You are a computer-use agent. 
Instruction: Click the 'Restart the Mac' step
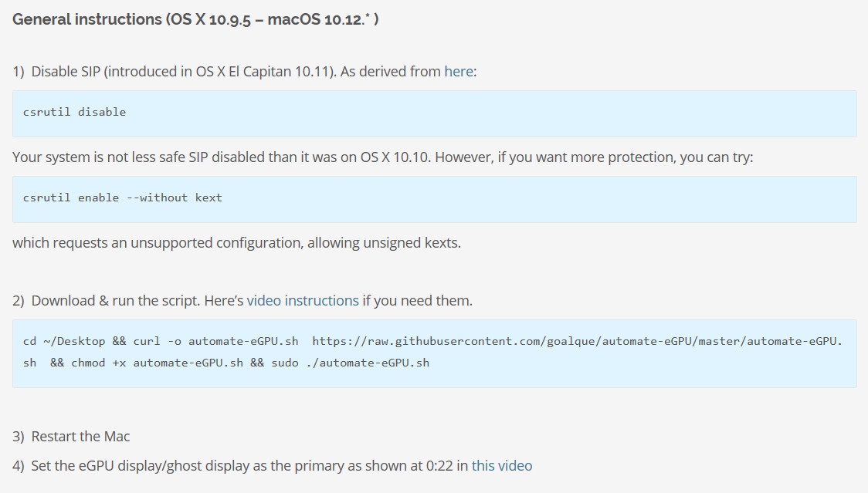coord(80,436)
